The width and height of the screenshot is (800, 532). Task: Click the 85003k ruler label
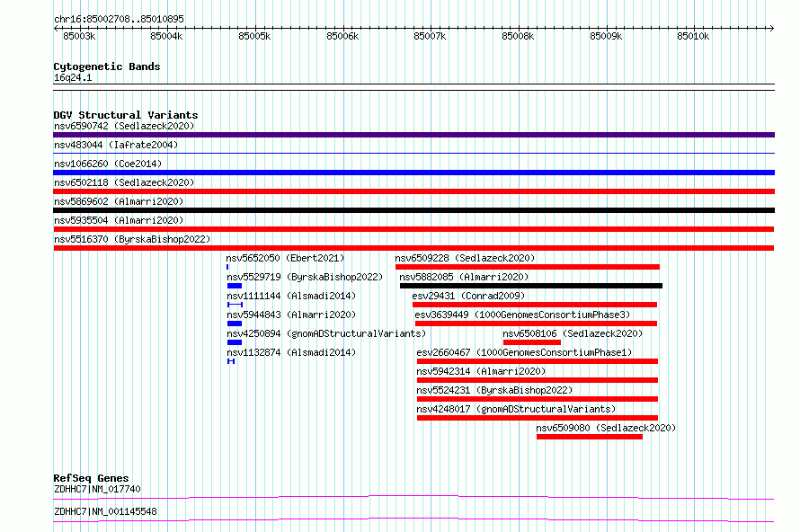(79, 36)
